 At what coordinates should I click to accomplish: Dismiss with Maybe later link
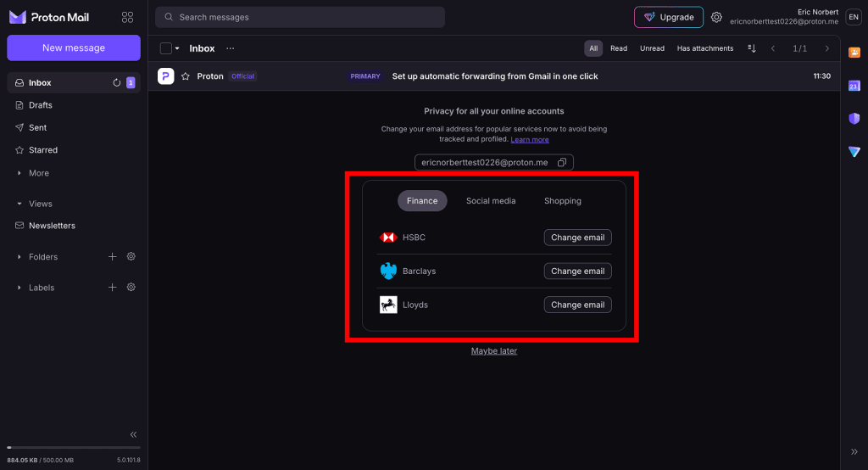click(494, 351)
